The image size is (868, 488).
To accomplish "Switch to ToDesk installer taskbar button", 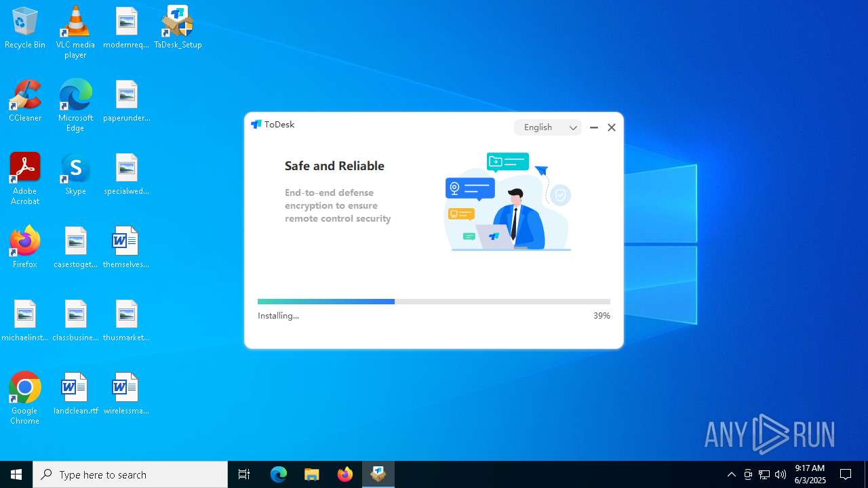I will [378, 474].
